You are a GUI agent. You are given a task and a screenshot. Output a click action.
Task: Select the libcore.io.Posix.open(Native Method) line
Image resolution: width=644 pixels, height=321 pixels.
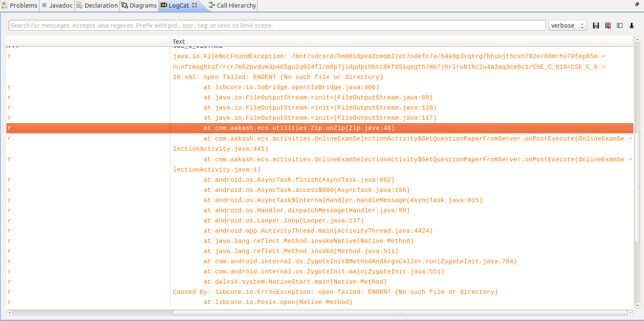320,302
